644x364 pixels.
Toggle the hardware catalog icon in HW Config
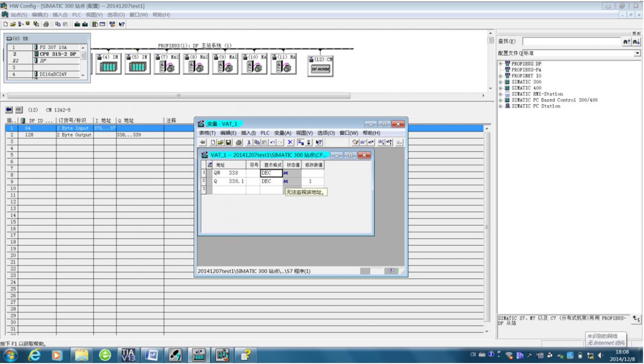(x=95, y=24)
